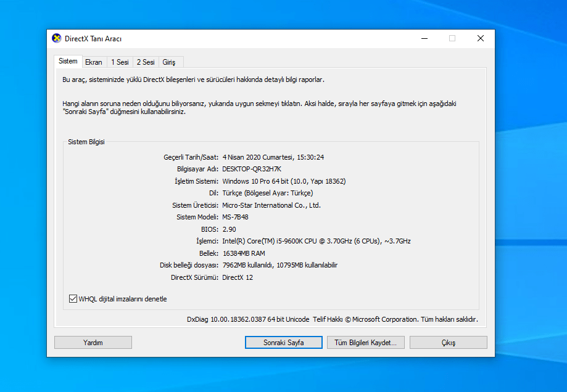Close the DirectX Tanı Aracı window
567x392 pixels.
click(x=481, y=38)
